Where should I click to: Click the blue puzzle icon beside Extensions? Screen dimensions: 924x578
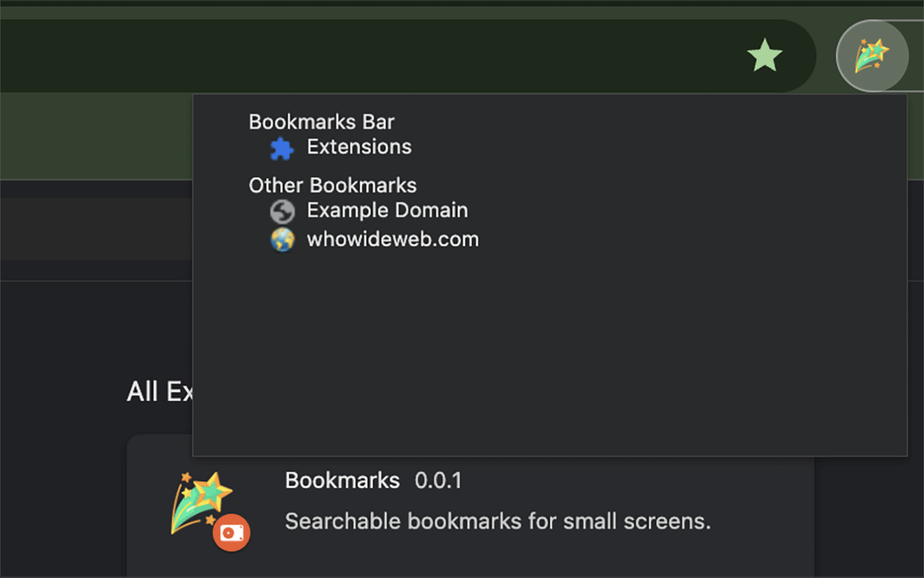coord(282,148)
